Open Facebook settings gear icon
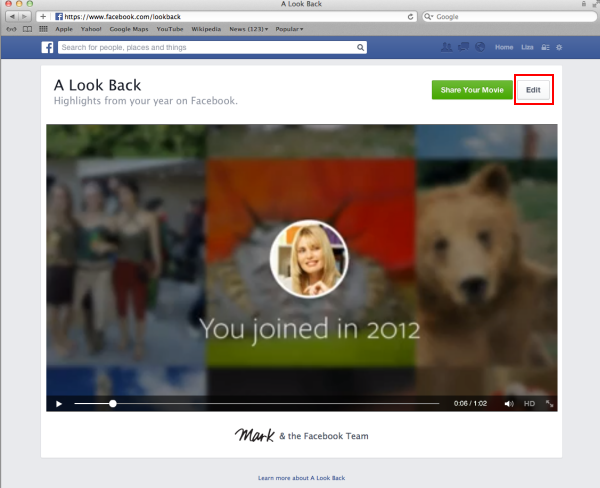This screenshot has width=600, height=488. point(559,47)
